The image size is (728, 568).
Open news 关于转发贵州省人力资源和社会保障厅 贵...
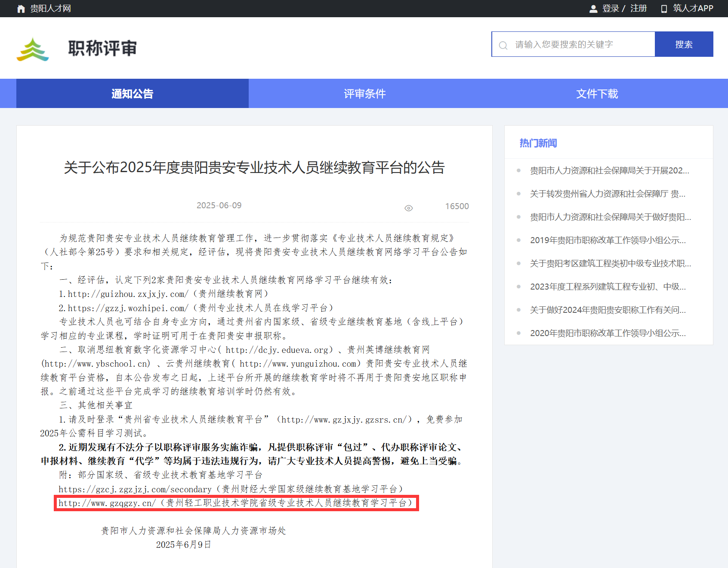point(608,194)
